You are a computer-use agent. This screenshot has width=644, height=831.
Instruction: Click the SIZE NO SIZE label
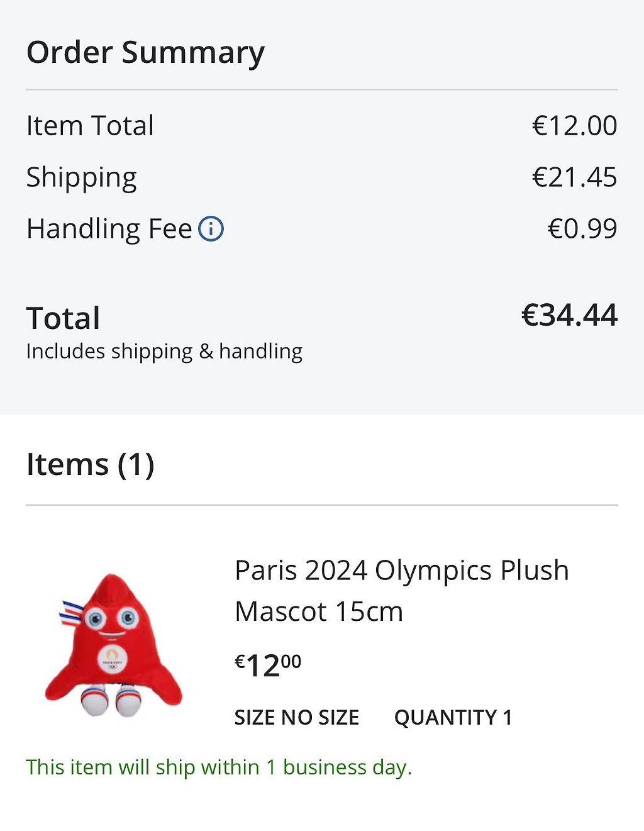click(x=296, y=718)
